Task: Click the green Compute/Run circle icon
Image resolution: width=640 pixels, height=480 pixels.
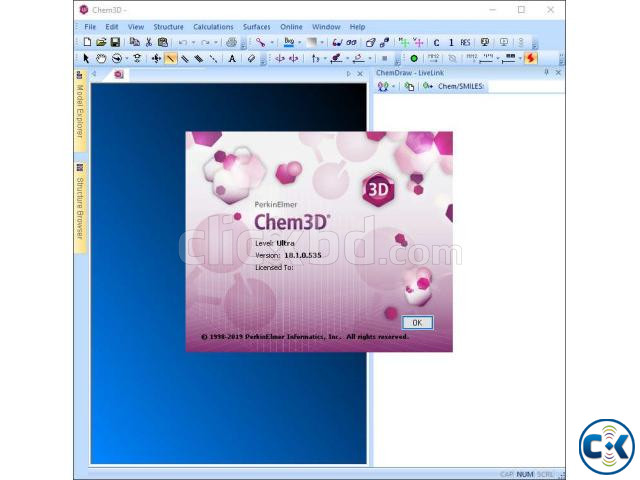Action: (414, 58)
